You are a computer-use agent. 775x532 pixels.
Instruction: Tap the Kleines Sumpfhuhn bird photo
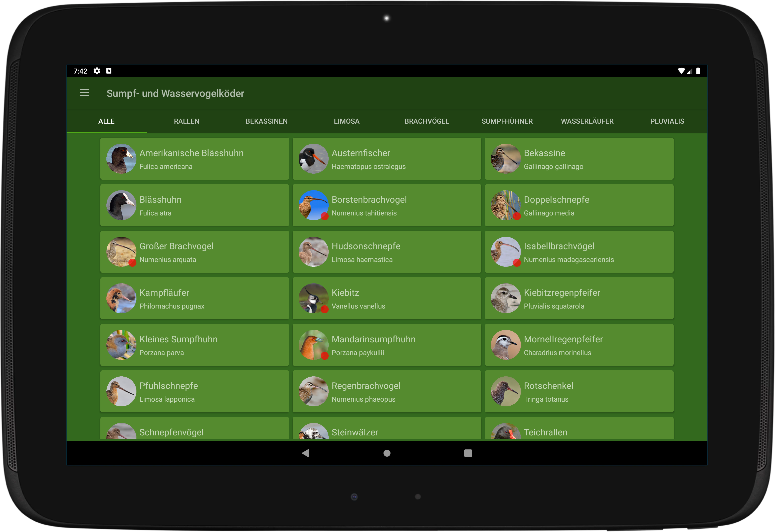click(x=121, y=345)
